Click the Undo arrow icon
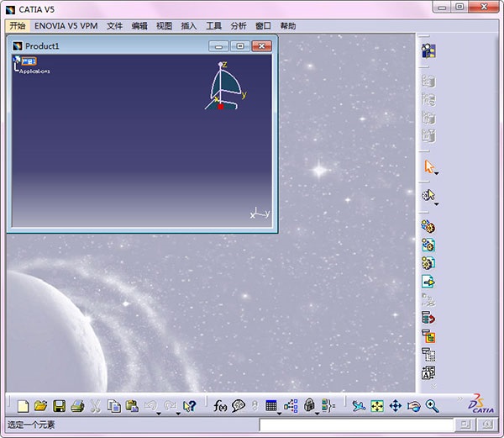 (x=150, y=405)
